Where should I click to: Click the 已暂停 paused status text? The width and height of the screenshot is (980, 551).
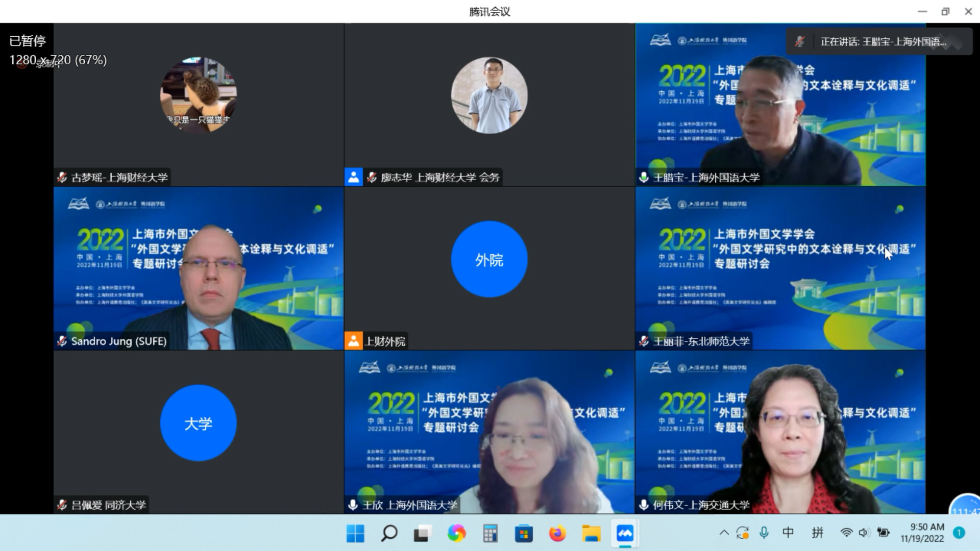(x=28, y=41)
